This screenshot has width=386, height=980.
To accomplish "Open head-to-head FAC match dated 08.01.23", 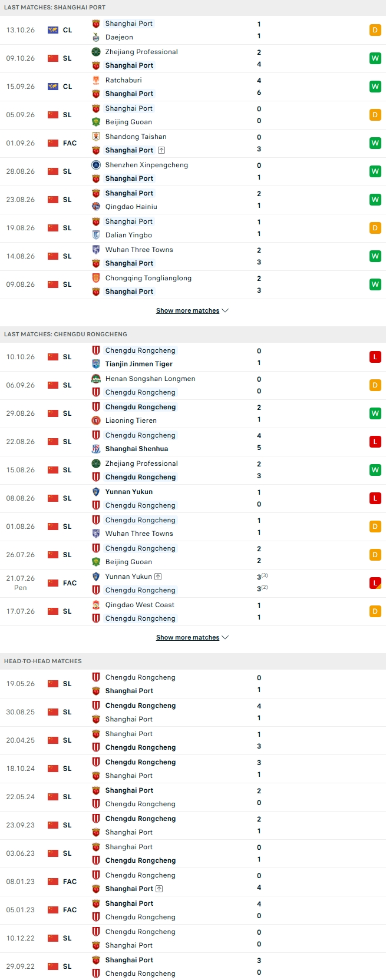I will coord(193,882).
